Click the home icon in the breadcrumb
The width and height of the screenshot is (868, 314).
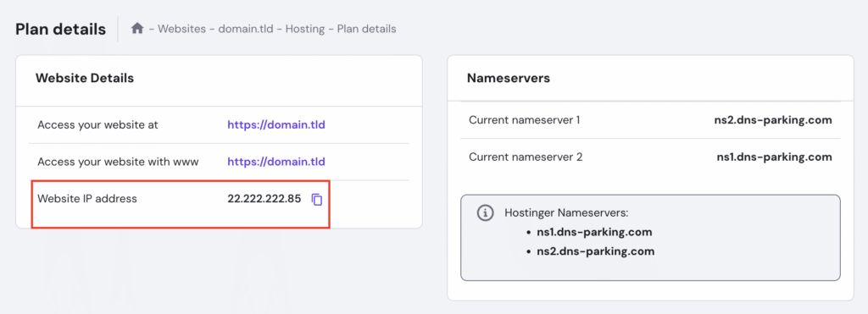click(137, 28)
